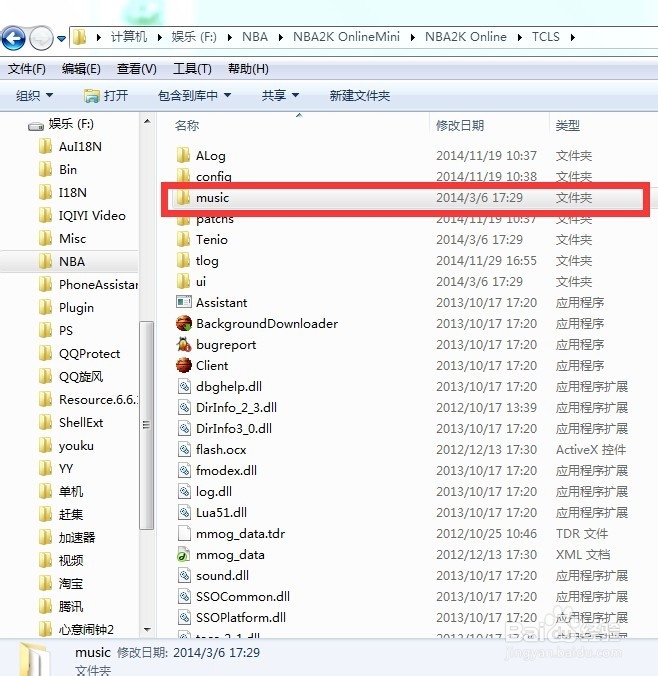Select the Lua51.dll file icon
This screenshot has width=658, height=676.
(184, 512)
